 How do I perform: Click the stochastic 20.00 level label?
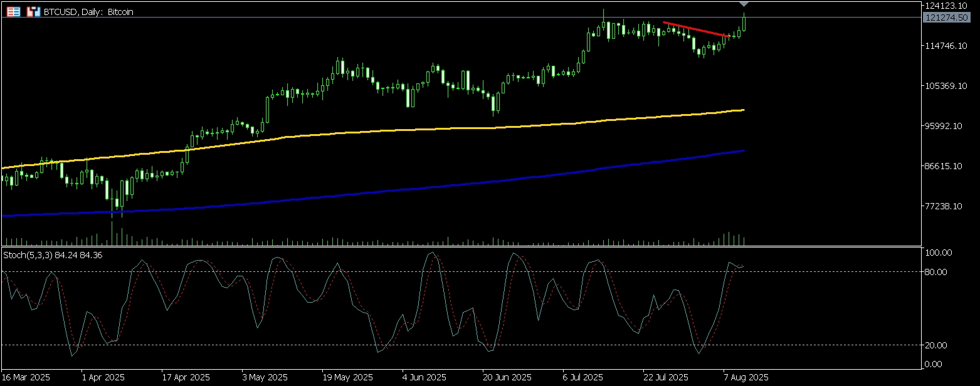tap(939, 345)
